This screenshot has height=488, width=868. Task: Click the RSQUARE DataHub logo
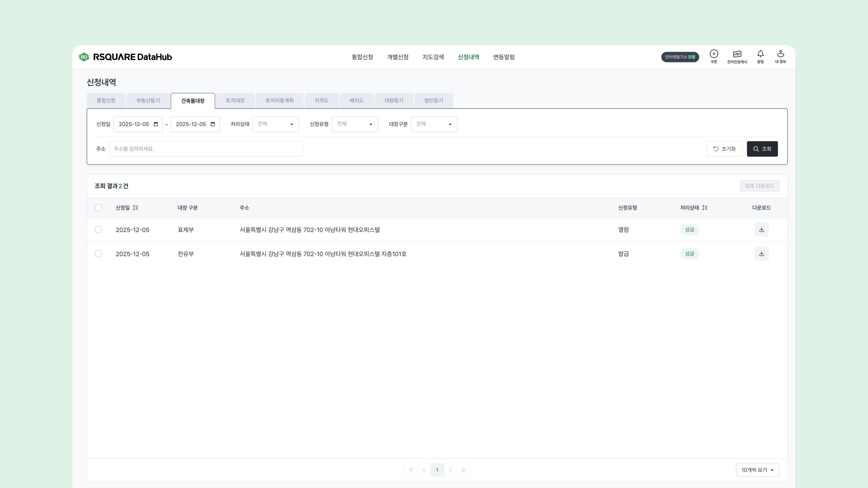125,57
